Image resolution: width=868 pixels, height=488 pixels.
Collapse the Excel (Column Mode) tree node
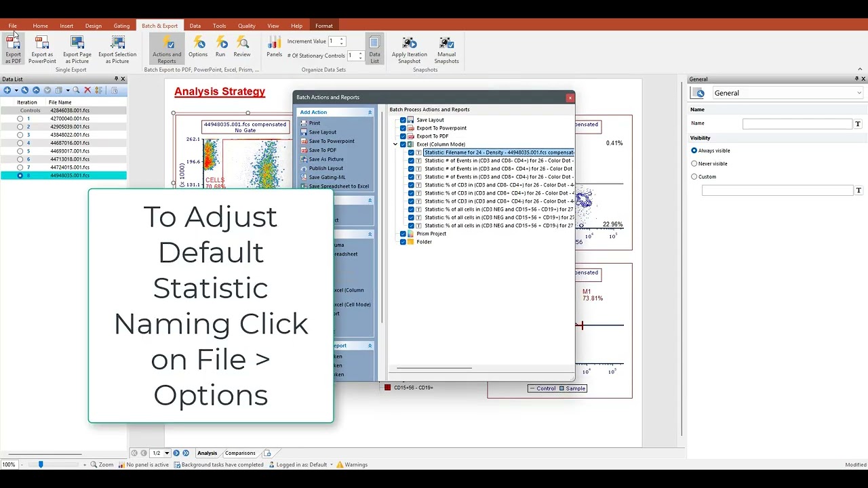point(395,144)
